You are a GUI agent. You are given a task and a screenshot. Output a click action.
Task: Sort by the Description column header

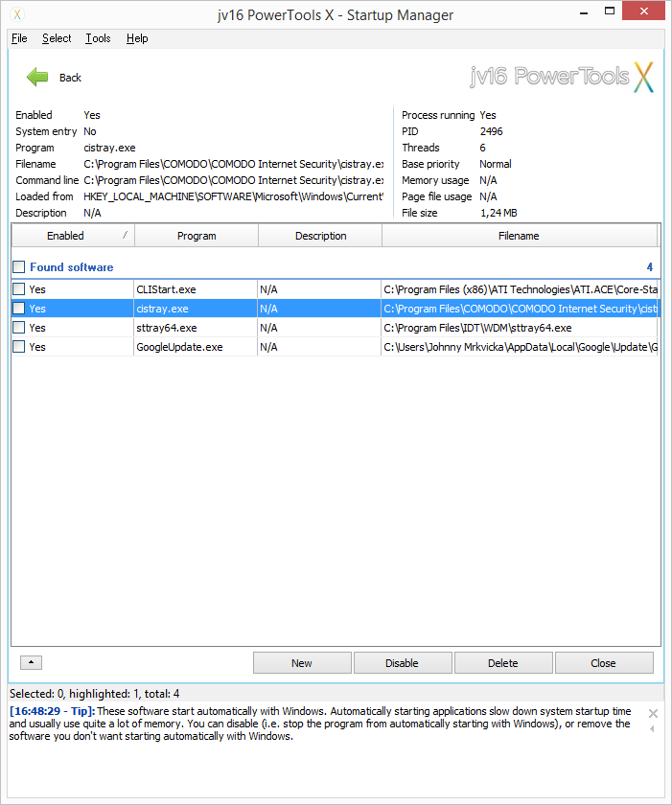[320, 236]
